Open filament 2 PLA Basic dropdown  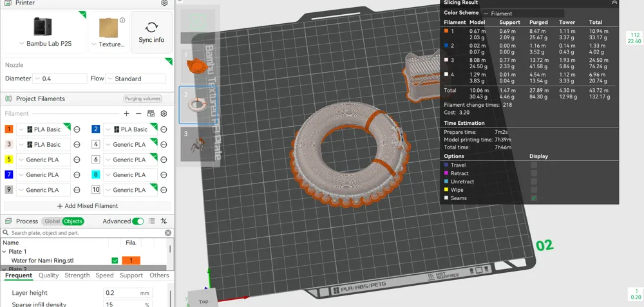coord(130,129)
